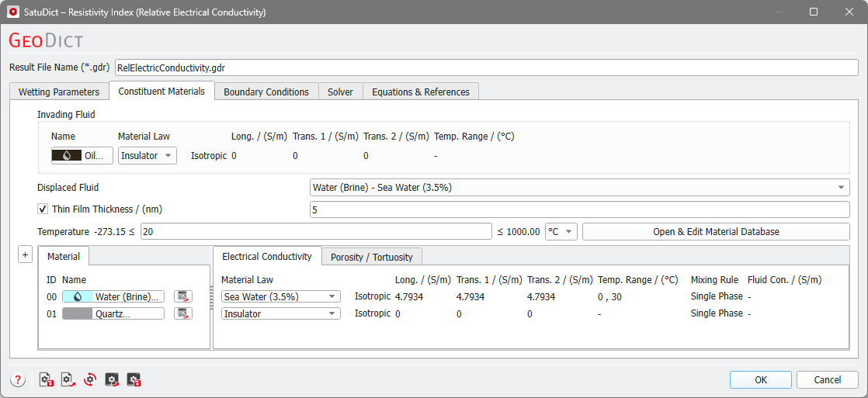Open the Displaced Fluid dropdown

(x=579, y=188)
